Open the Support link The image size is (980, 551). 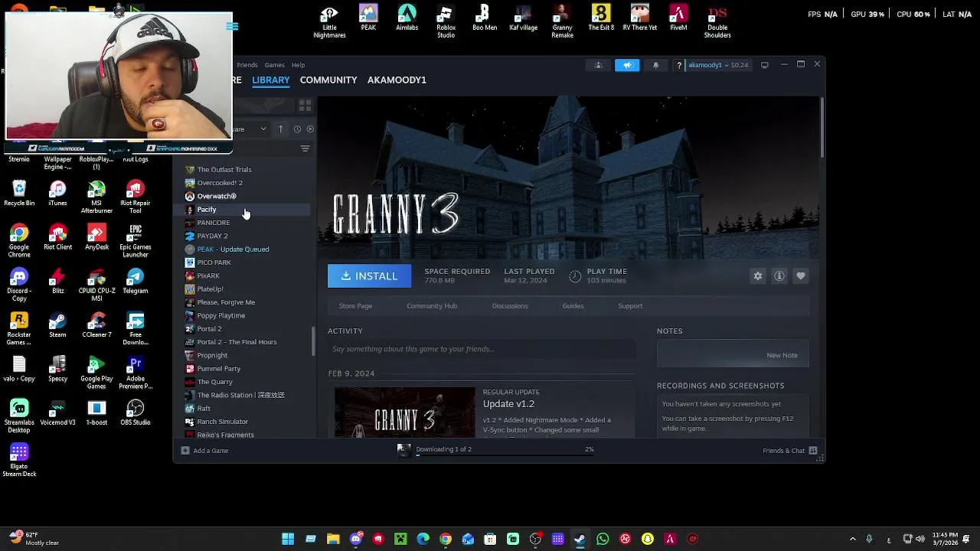[630, 306]
